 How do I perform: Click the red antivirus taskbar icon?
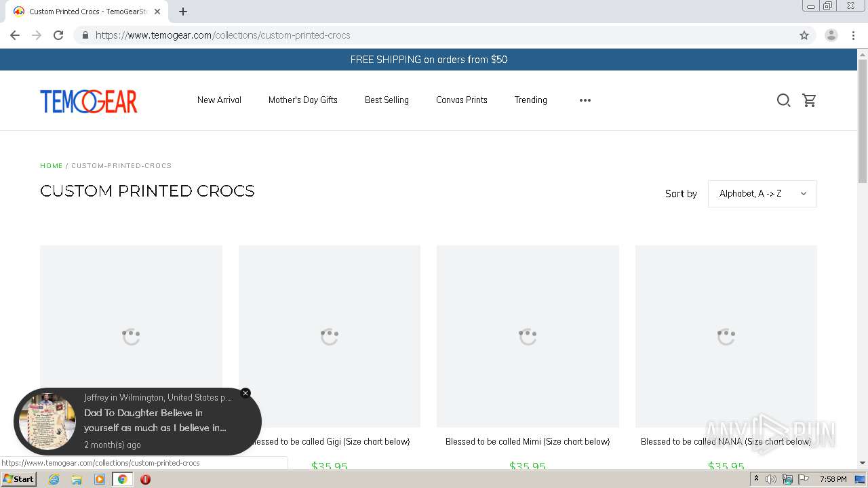(145, 479)
